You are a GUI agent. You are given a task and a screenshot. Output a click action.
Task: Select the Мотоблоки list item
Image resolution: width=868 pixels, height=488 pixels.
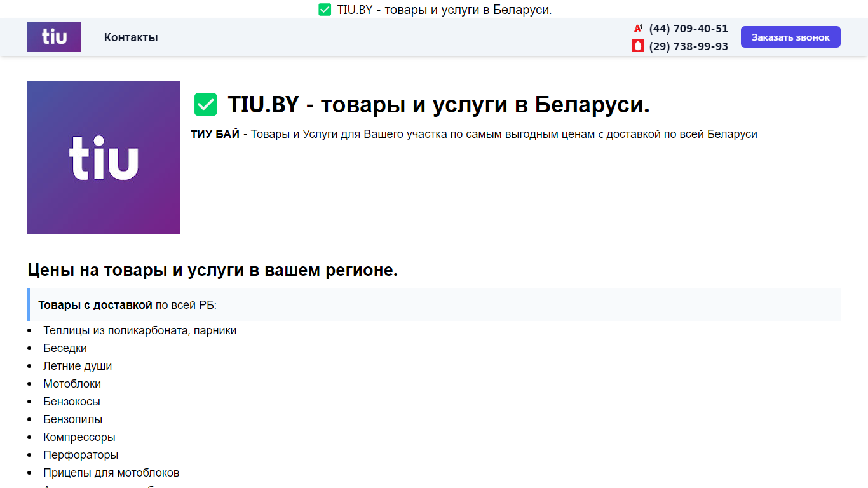(x=72, y=384)
